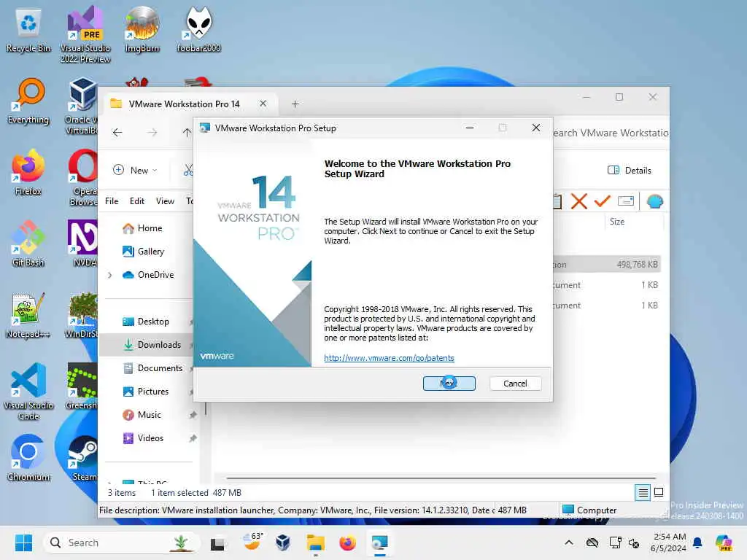The image size is (747, 560).
Task: Open NVDA desktop icon
Action: click(x=83, y=244)
